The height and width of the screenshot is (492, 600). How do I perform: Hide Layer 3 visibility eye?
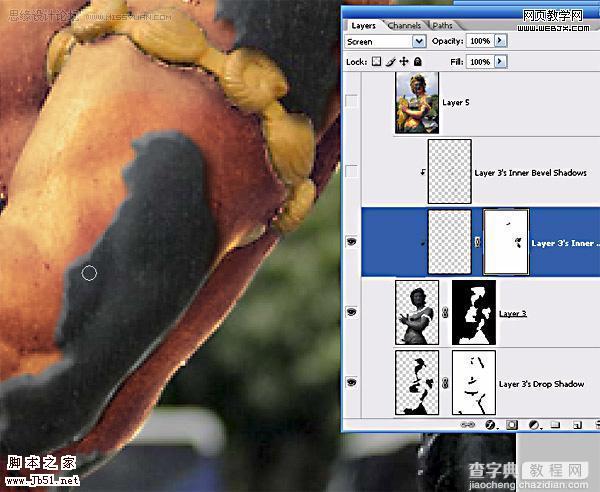(351, 312)
